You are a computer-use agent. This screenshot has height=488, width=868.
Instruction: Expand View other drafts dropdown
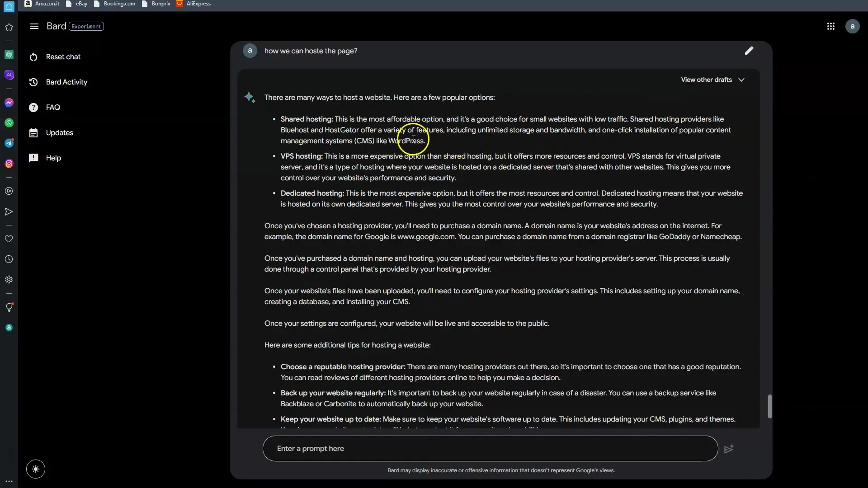713,79
